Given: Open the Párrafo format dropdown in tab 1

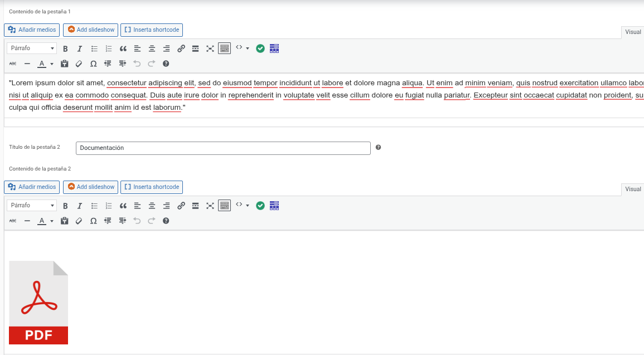Looking at the screenshot, I should pyautogui.click(x=31, y=48).
